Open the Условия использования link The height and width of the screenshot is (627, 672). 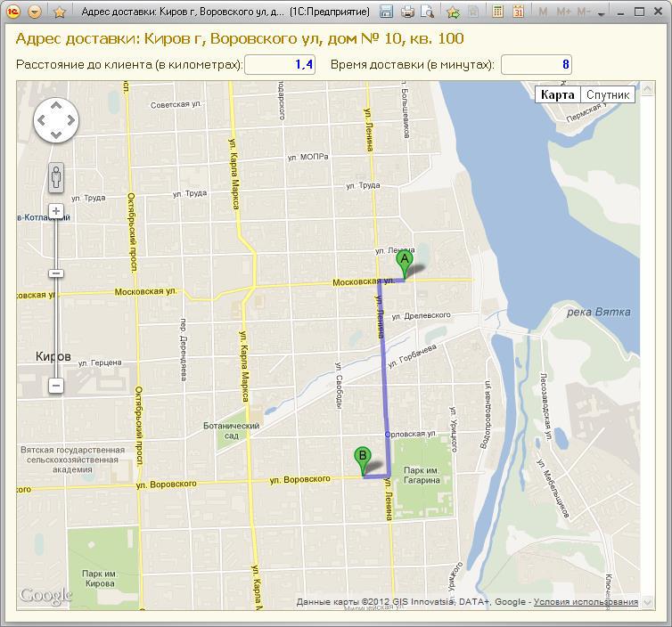(x=586, y=602)
